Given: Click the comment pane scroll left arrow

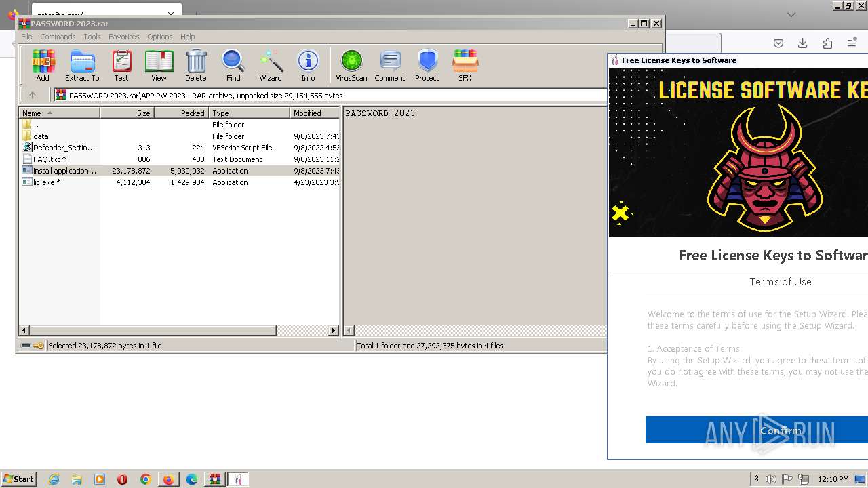Looking at the screenshot, I should click(x=350, y=331).
